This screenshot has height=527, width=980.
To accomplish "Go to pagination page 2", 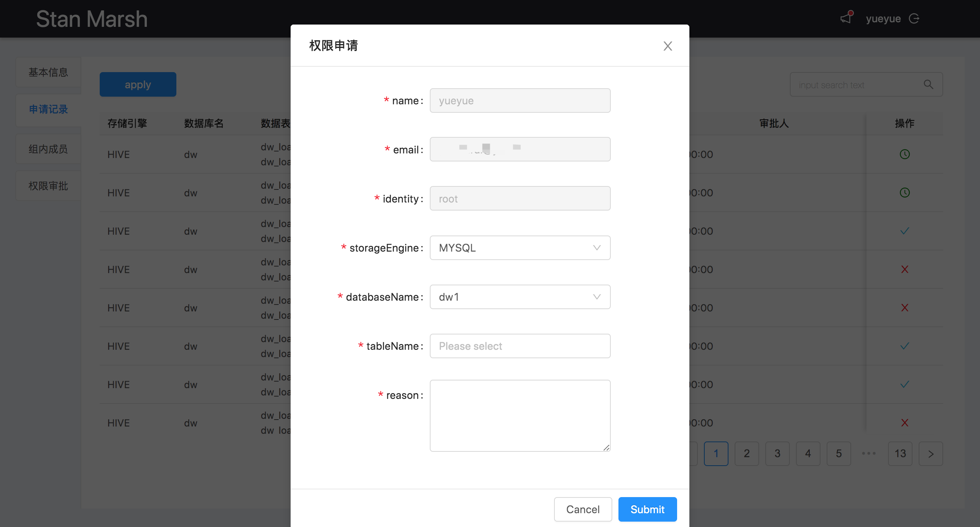I will [x=747, y=454].
